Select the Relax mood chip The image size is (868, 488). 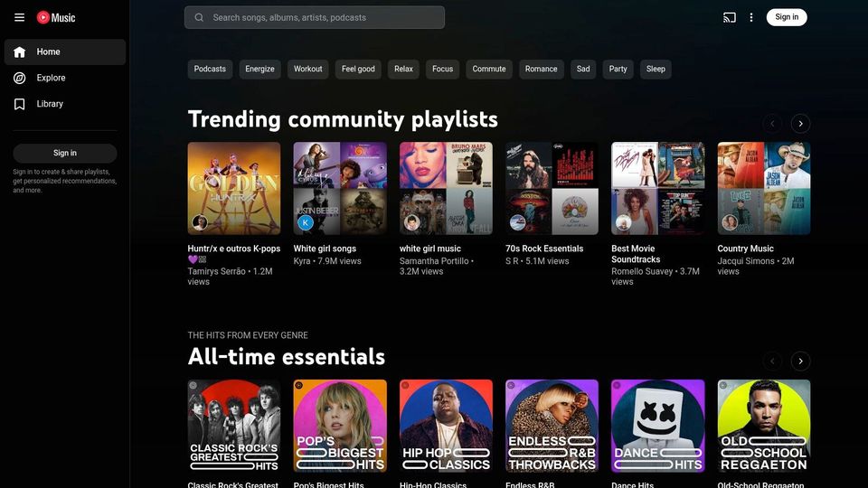tap(403, 70)
